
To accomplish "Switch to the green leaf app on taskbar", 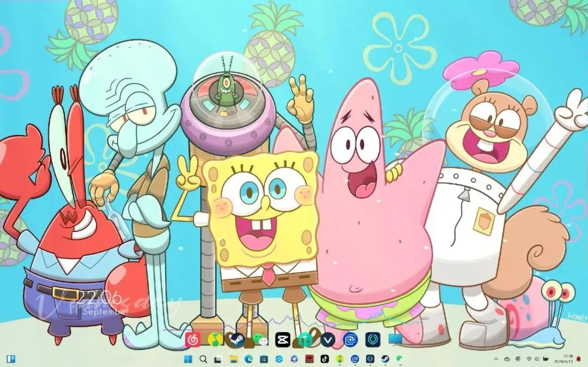I will click(400, 359).
